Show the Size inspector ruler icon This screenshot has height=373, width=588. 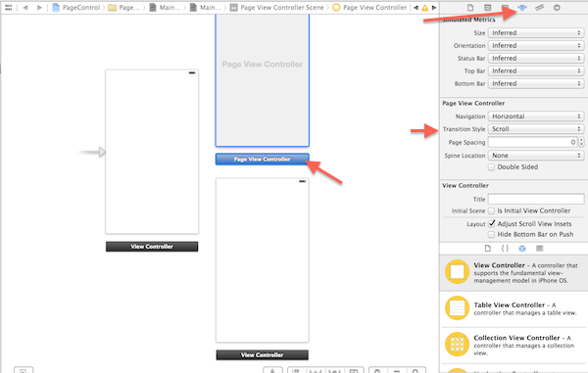(x=540, y=8)
